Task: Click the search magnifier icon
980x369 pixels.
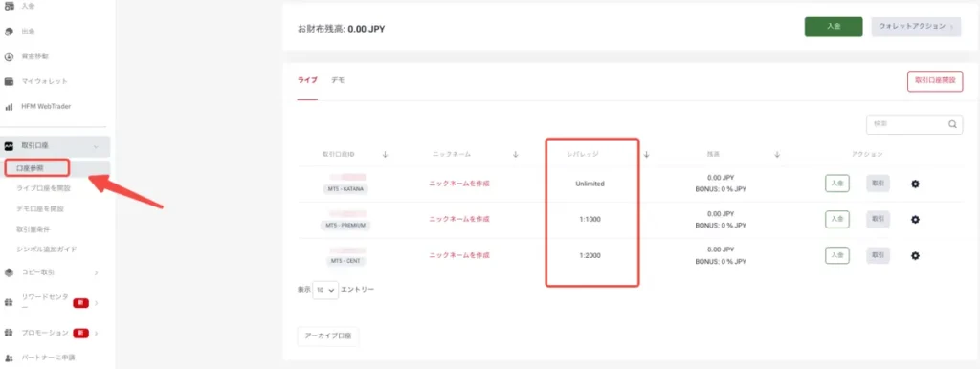Action: point(952,124)
